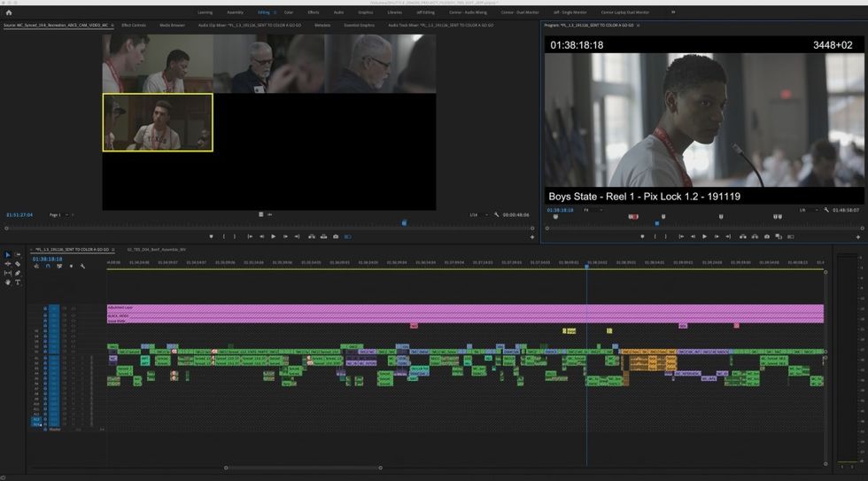This screenshot has width=868, height=481.
Task: Open Program monitor playback resolution dropdown
Action: [807, 210]
